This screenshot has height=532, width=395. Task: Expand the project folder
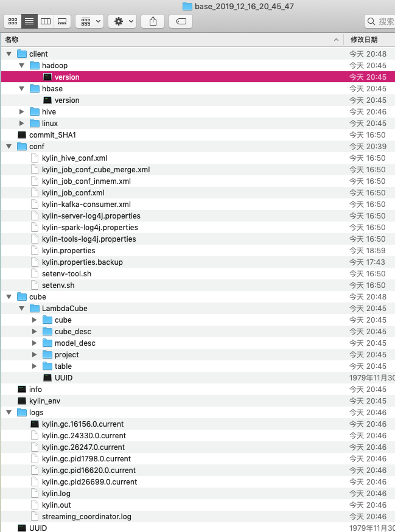click(x=34, y=354)
